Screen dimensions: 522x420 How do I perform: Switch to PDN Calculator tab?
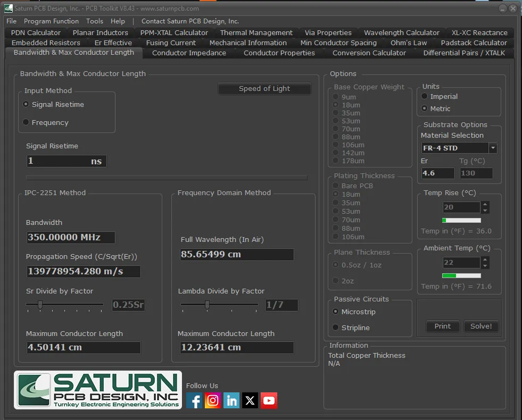[x=36, y=32]
